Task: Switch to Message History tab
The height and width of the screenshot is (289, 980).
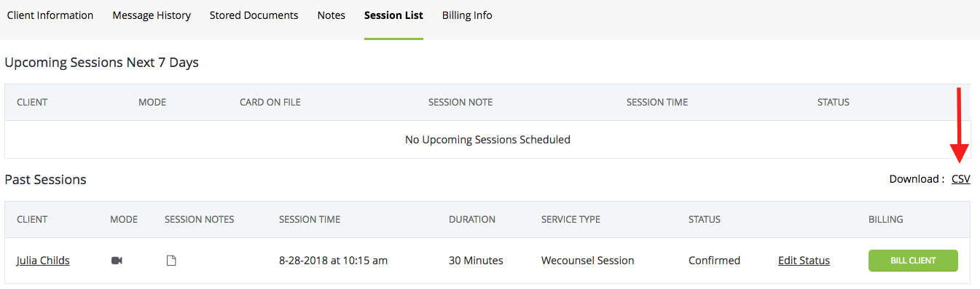Action: coord(152,15)
